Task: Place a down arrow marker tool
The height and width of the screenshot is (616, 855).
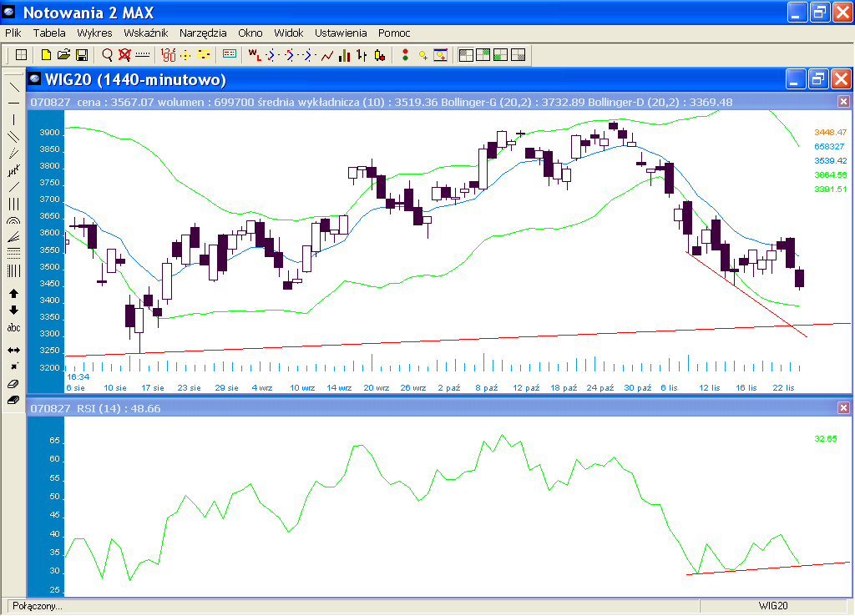Action: tap(13, 311)
